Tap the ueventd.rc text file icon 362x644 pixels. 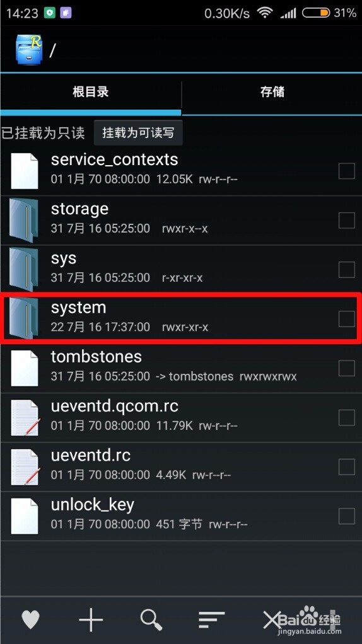25,466
